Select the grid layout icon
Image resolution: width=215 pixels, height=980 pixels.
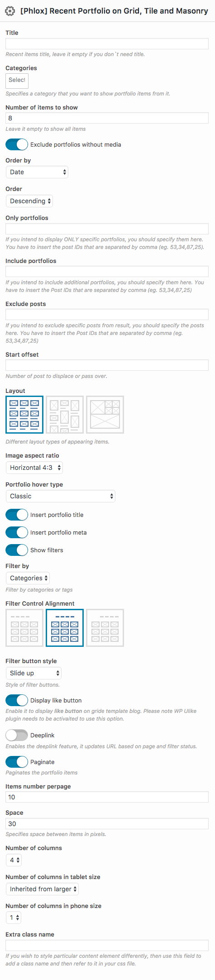[24, 415]
